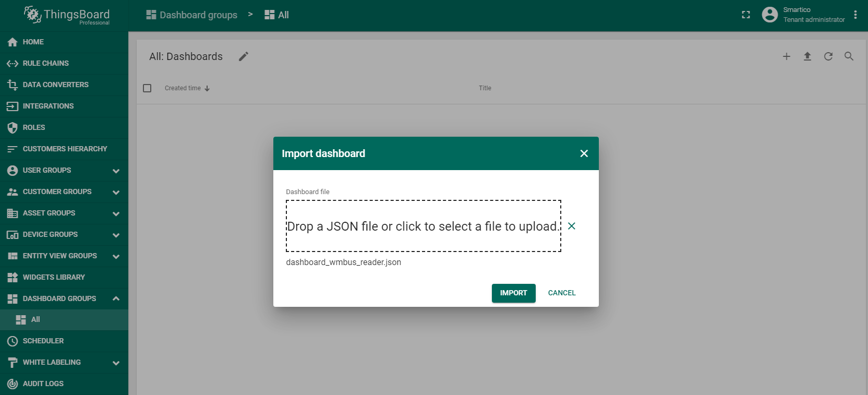Expand the Device Groups menu
The height and width of the screenshot is (395, 868).
116,235
